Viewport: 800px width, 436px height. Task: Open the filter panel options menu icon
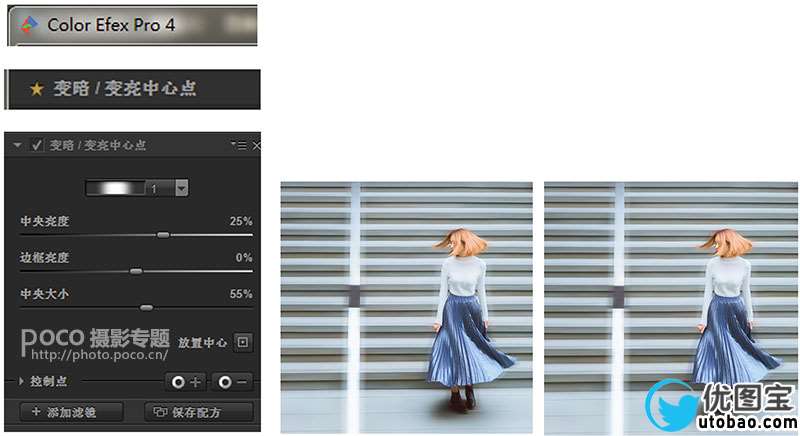pos(238,145)
